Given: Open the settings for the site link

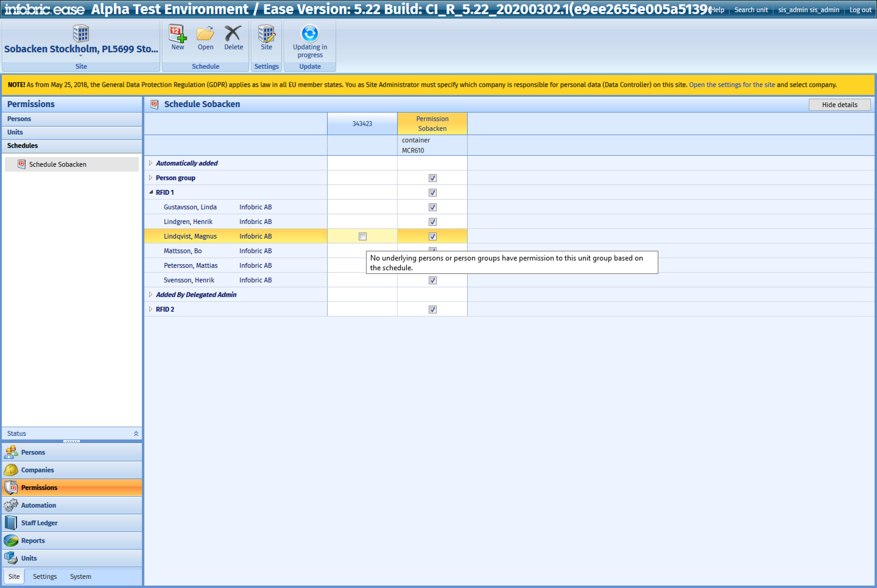Looking at the screenshot, I should pyautogui.click(x=732, y=85).
